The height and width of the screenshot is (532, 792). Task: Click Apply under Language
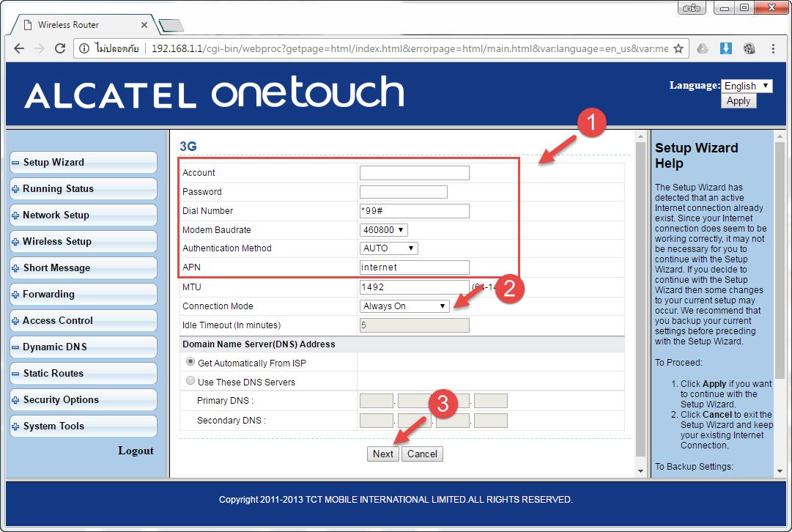pos(739,101)
